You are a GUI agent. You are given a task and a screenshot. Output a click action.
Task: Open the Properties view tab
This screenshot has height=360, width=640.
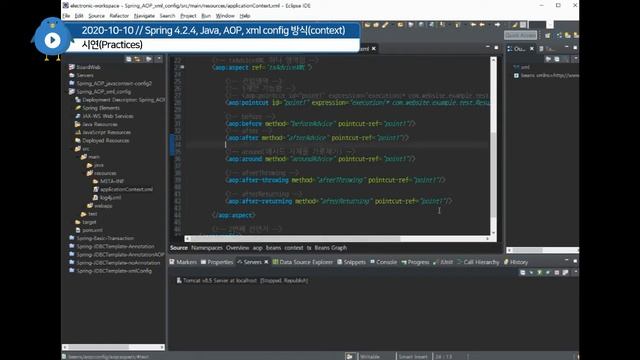point(217,262)
